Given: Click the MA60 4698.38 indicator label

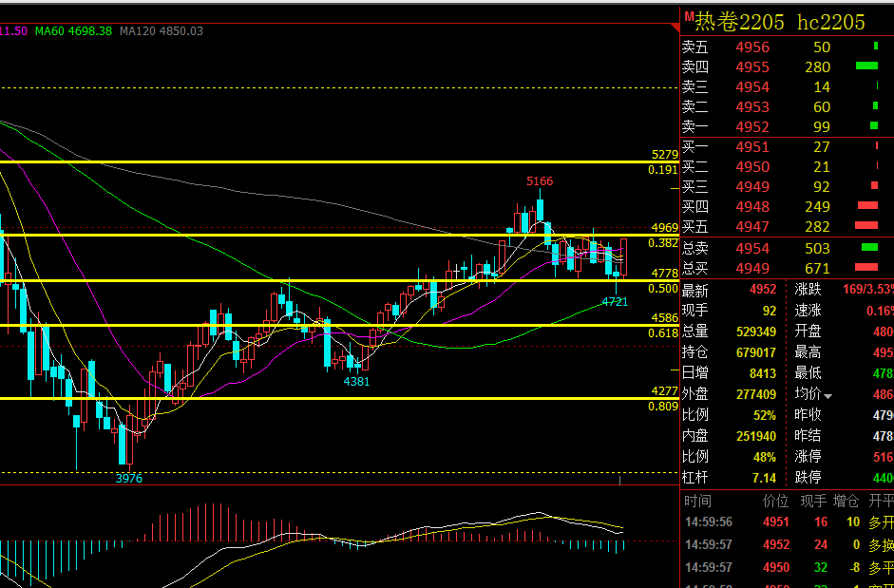Looking at the screenshot, I should coord(73,31).
